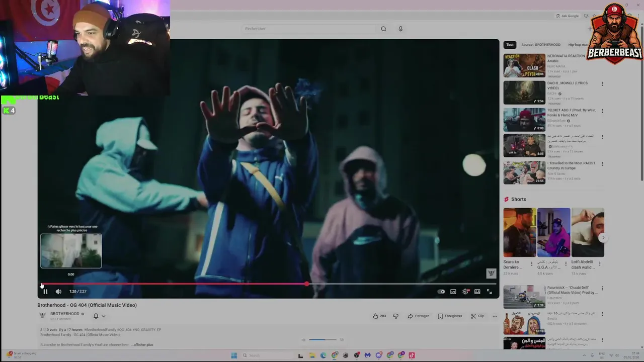Pause the video with the pause button

click(x=45, y=292)
